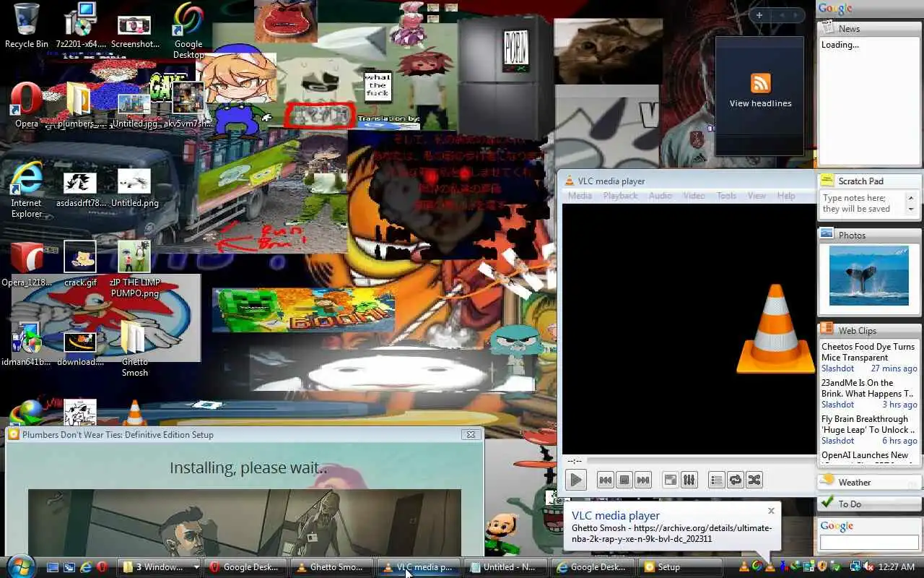Click the News gadget header
Image resolution: width=924 pixels, height=578 pixels.
coord(869,28)
